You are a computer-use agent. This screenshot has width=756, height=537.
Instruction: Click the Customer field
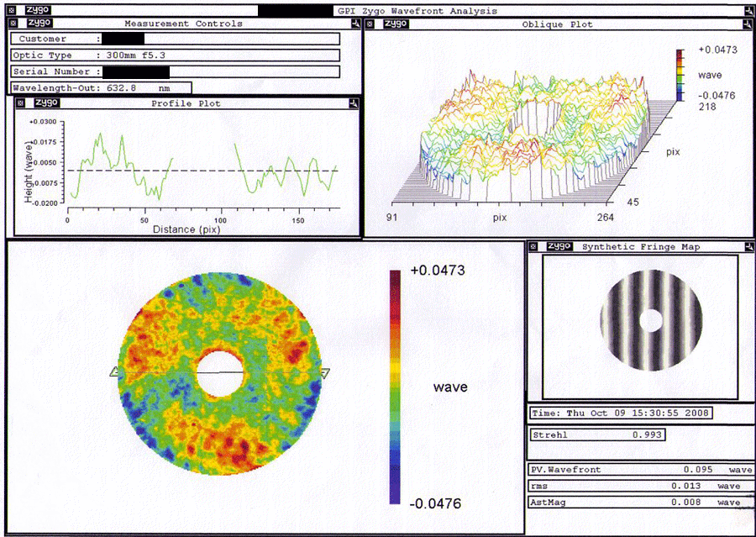(x=175, y=39)
